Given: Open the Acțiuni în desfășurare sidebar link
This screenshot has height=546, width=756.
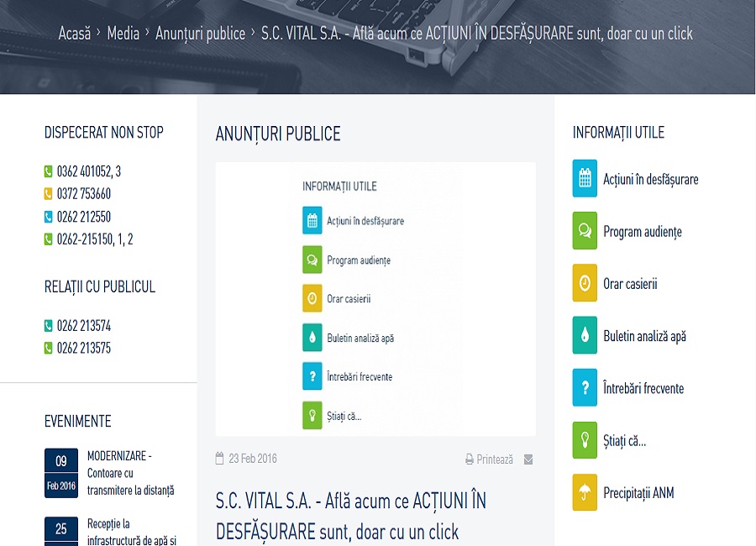Looking at the screenshot, I should click(x=650, y=179).
